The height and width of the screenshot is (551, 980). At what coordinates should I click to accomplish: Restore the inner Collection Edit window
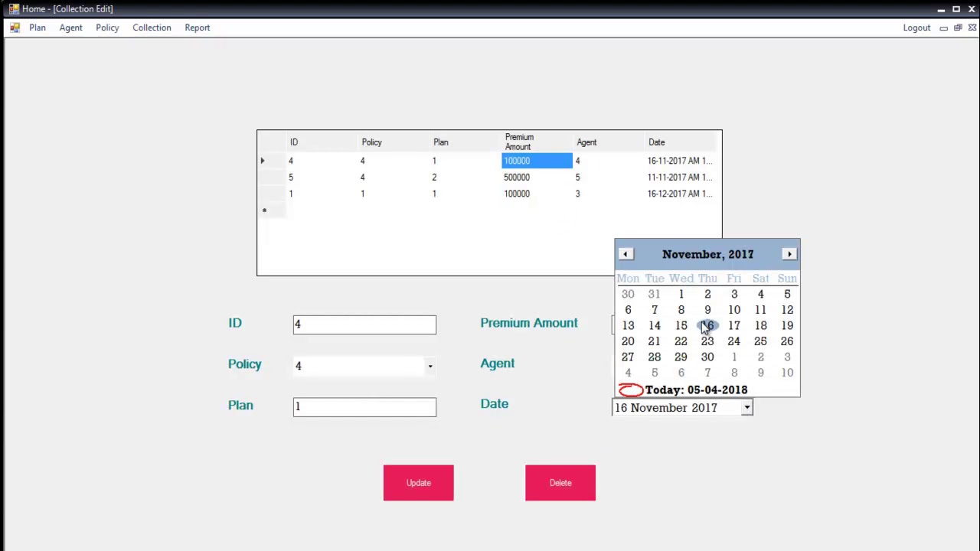pyautogui.click(x=958, y=28)
